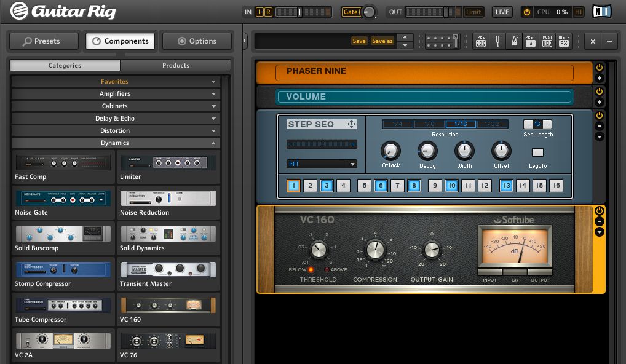Open the INIT preset dropdown
Image resolution: width=626 pixels, height=364 pixels.
(322, 164)
